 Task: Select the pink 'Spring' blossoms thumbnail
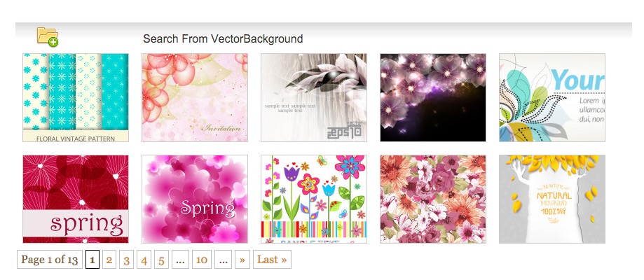click(195, 199)
